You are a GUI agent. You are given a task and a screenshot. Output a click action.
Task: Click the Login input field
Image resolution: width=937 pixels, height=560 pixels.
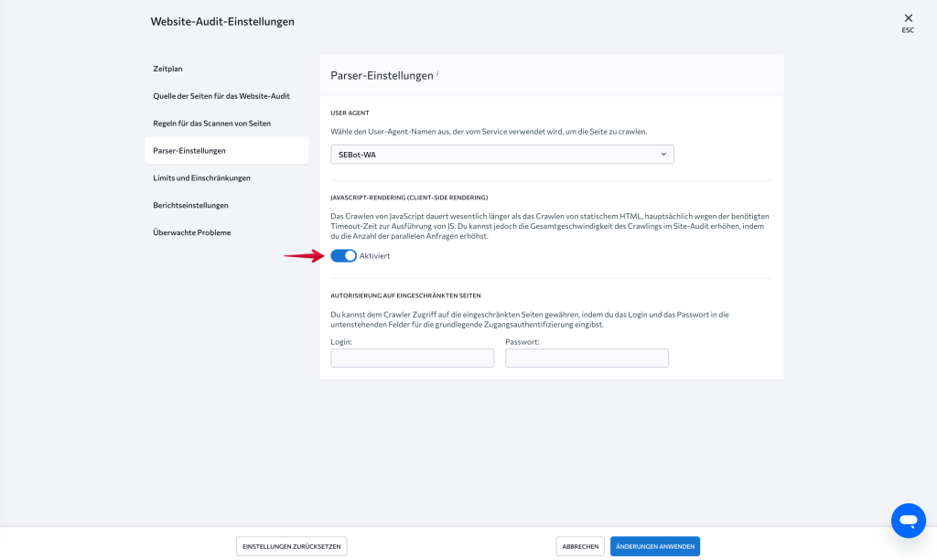(x=412, y=357)
